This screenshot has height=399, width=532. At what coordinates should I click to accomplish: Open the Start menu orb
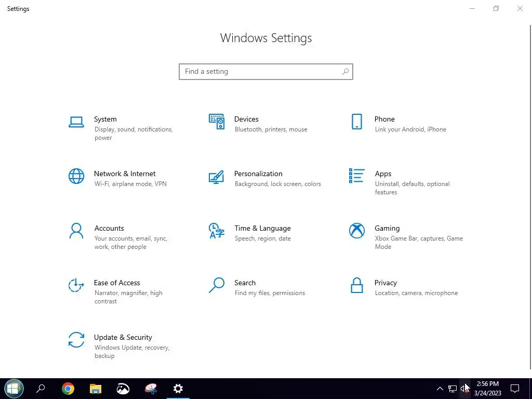[14, 389]
